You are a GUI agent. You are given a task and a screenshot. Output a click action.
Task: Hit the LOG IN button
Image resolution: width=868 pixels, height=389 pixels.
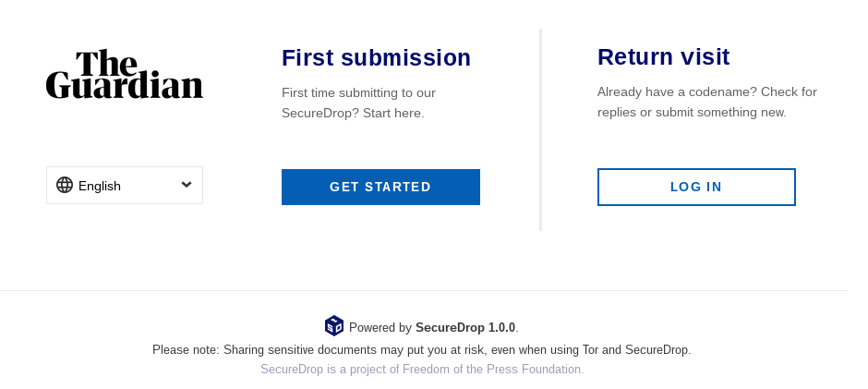point(696,187)
